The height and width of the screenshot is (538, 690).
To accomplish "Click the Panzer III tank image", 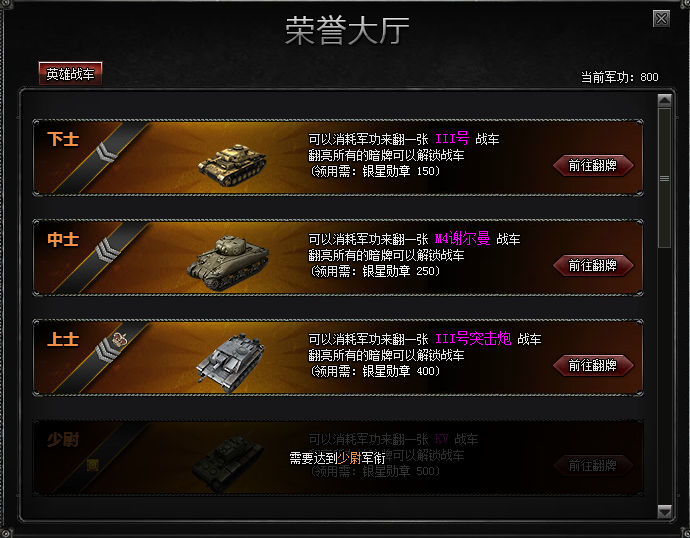I will pos(232,165).
